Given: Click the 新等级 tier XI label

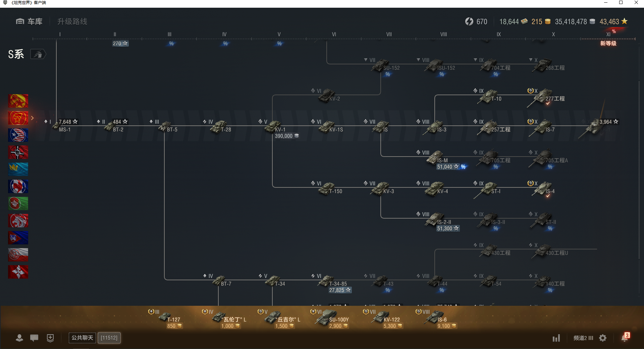Looking at the screenshot, I should (608, 43).
